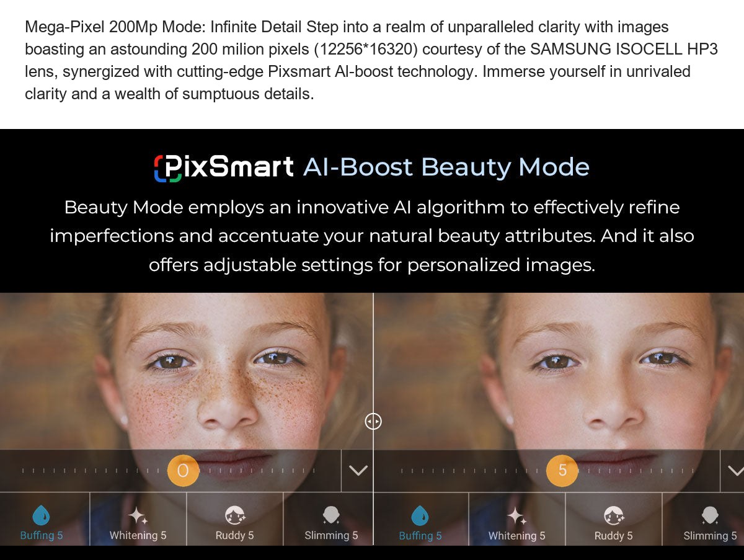Collapse right panel with the down chevron
This screenshot has width=744, height=560.
[x=736, y=471]
